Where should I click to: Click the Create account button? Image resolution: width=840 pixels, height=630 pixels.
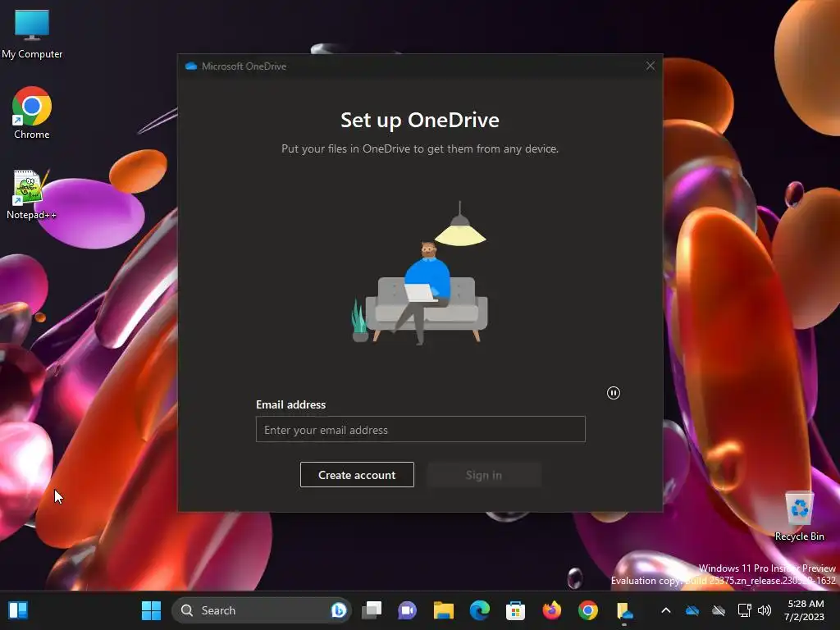tap(357, 475)
